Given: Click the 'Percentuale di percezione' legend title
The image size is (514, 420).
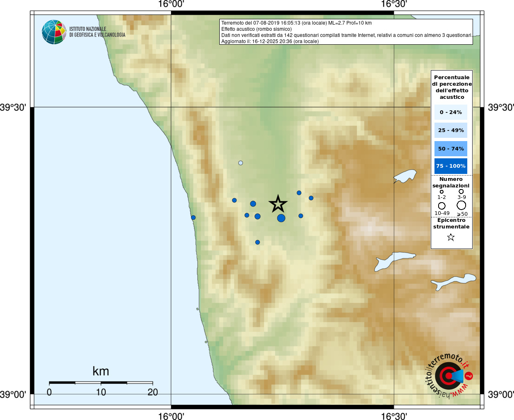Looking at the screenshot, I should point(452,87).
